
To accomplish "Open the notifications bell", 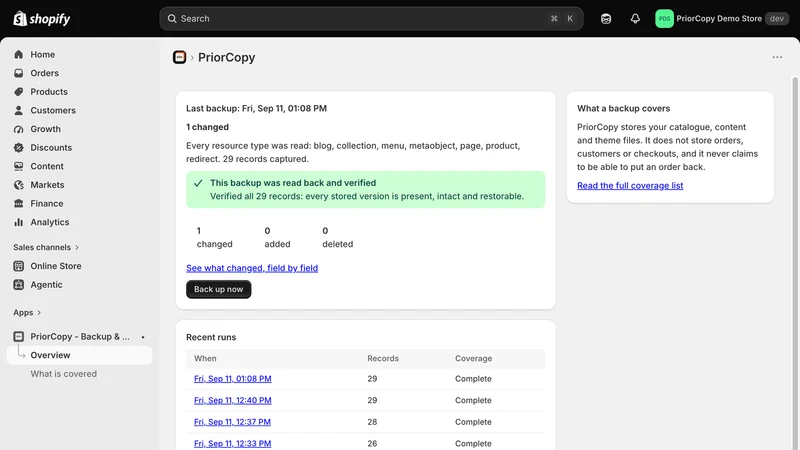I will click(635, 19).
